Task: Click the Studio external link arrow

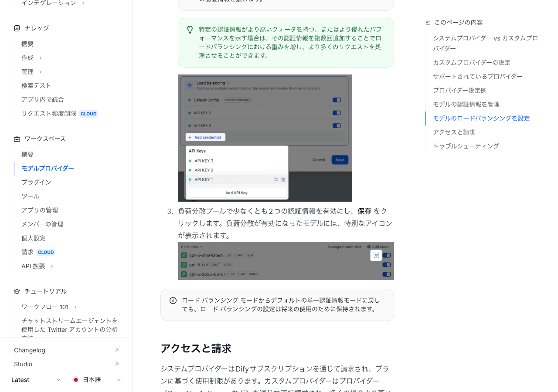Action: 116,364
